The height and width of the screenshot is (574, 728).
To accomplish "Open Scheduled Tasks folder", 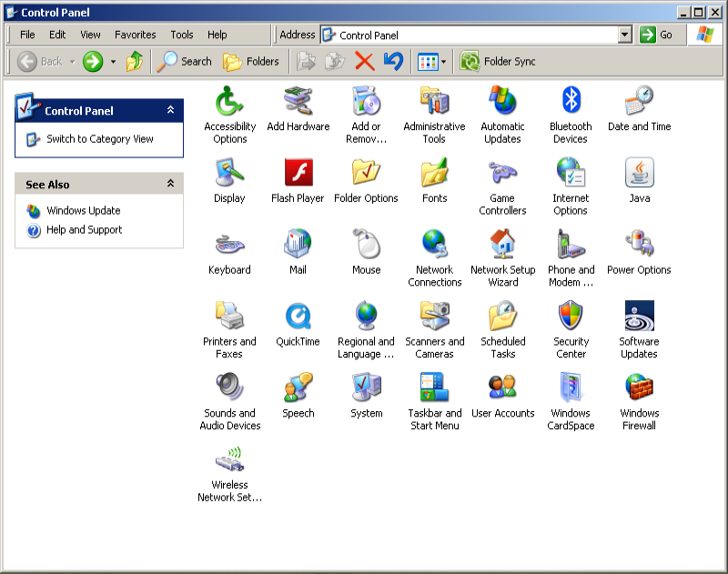I will pos(503,329).
